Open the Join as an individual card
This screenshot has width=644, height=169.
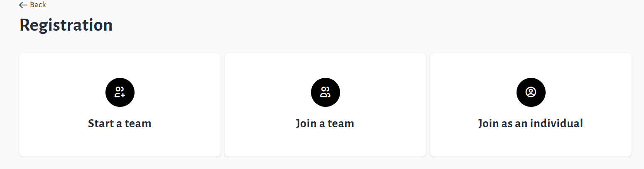[x=531, y=105]
